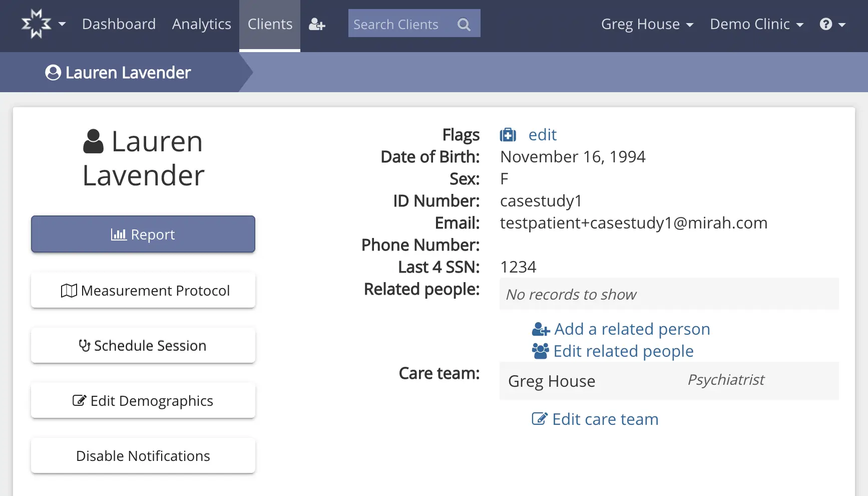Viewport: 868px width, 496px height.
Task: Click the stethoscope icon on Schedule Session
Action: (x=85, y=345)
